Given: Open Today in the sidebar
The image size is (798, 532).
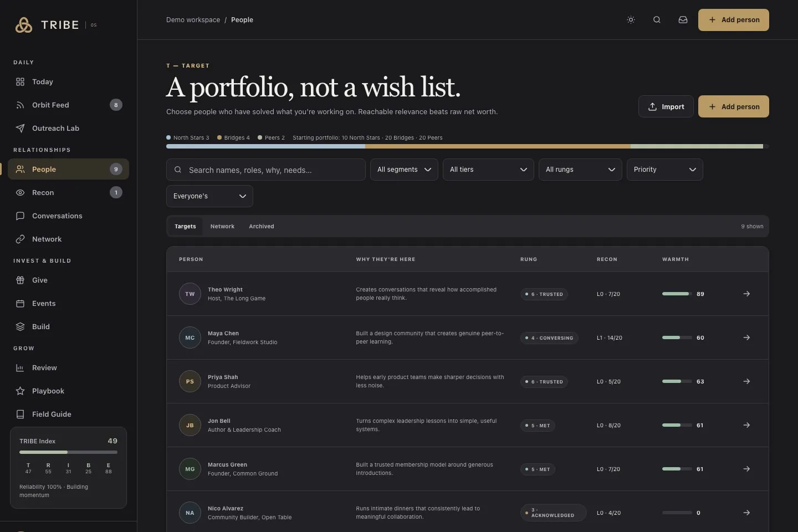Looking at the screenshot, I should [68, 81].
